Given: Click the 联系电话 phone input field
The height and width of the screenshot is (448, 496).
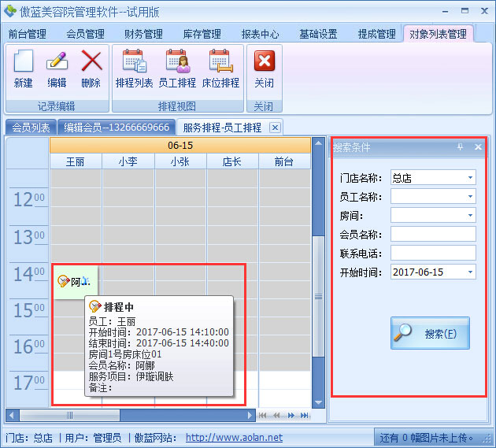Looking at the screenshot, I should [x=433, y=254].
